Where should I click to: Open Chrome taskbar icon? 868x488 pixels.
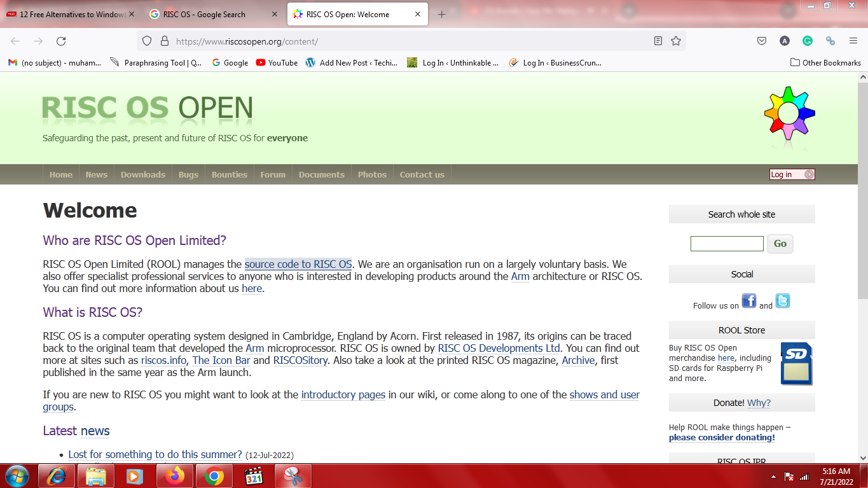(x=214, y=476)
